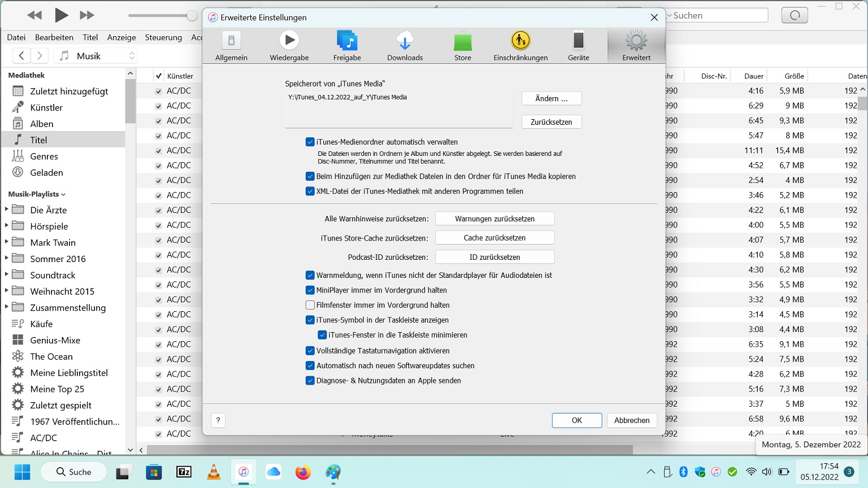Click the Windows Start button

[23, 472]
